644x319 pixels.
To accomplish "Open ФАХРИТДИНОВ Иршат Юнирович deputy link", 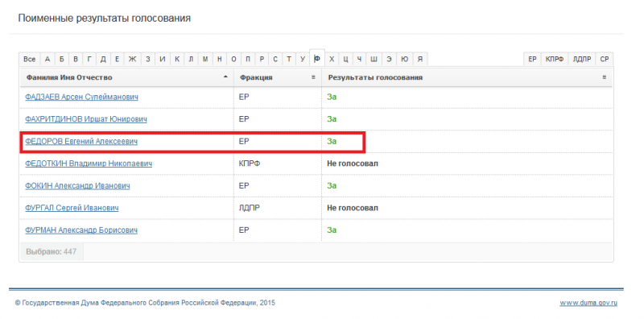I will tap(86, 119).
